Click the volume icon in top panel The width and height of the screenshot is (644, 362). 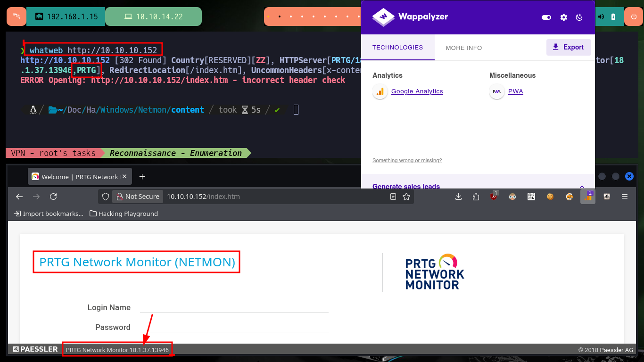(x=601, y=16)
